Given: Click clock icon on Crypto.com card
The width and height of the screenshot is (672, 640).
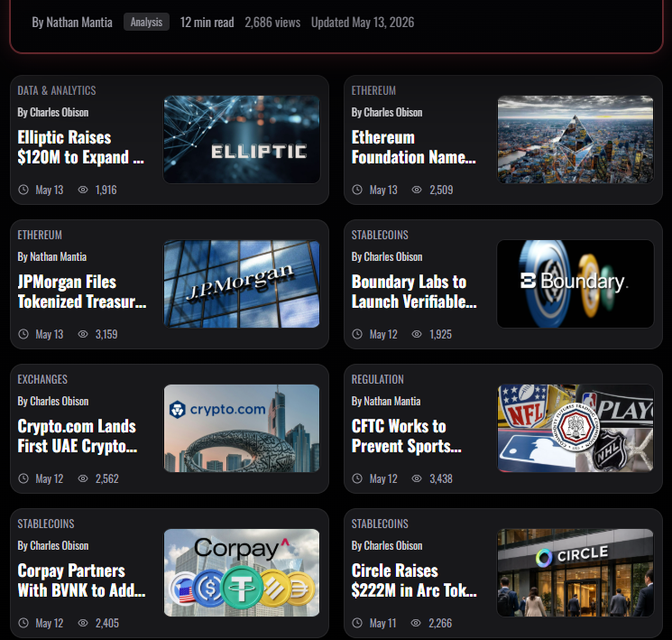Looking at the screenshot, I should coord(23,478).
